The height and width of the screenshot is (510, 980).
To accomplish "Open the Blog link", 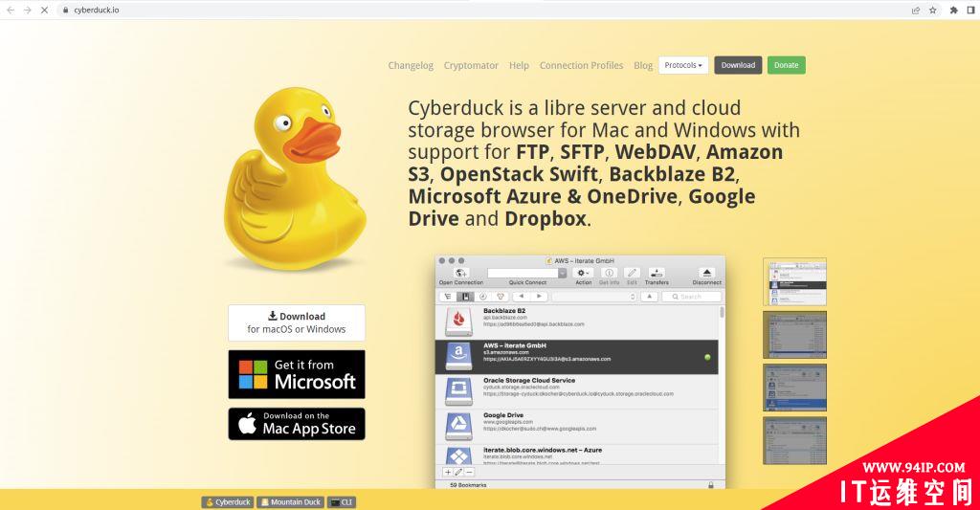I will 643,65.
